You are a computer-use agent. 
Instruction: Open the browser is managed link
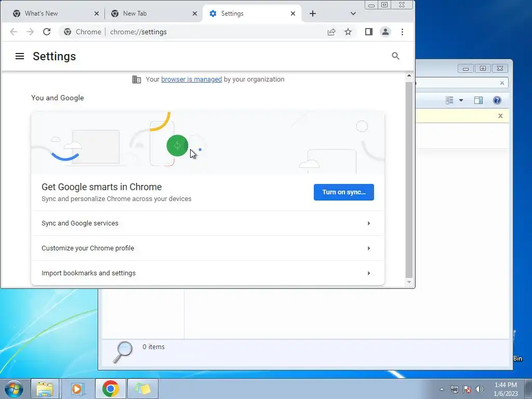(x=191, y=79)
